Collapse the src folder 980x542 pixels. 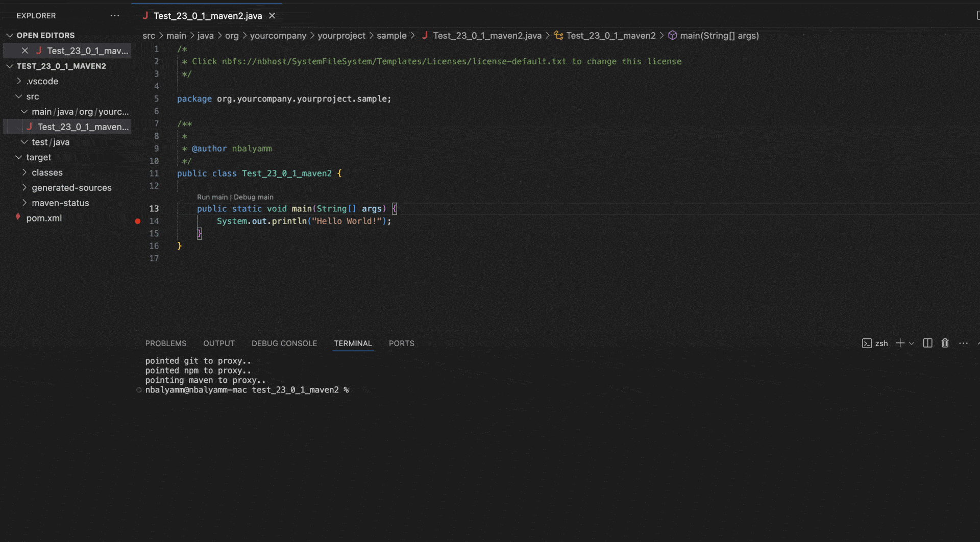pyautogui.click(x=19, y=96)
